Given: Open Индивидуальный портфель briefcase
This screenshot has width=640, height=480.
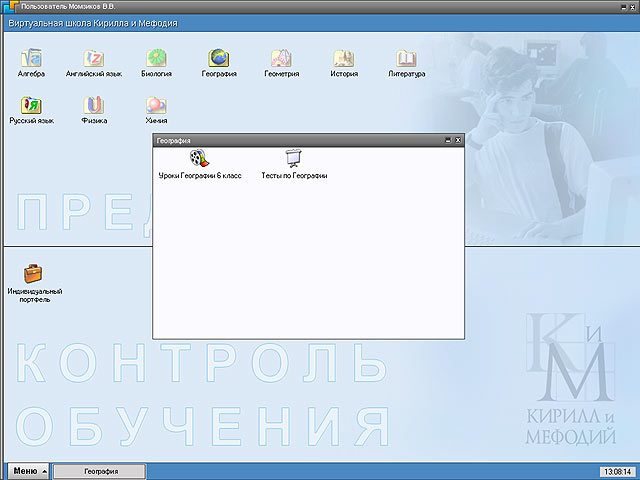Looking at the screenshot, I should pyautogui.click(x=35, y=273).
